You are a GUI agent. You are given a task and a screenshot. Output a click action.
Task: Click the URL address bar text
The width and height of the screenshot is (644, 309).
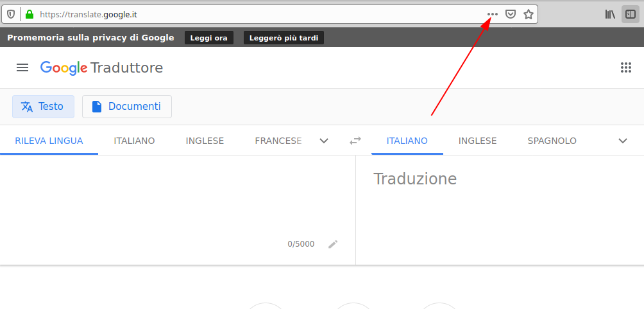pyautogui.click(x=89, y=14)
